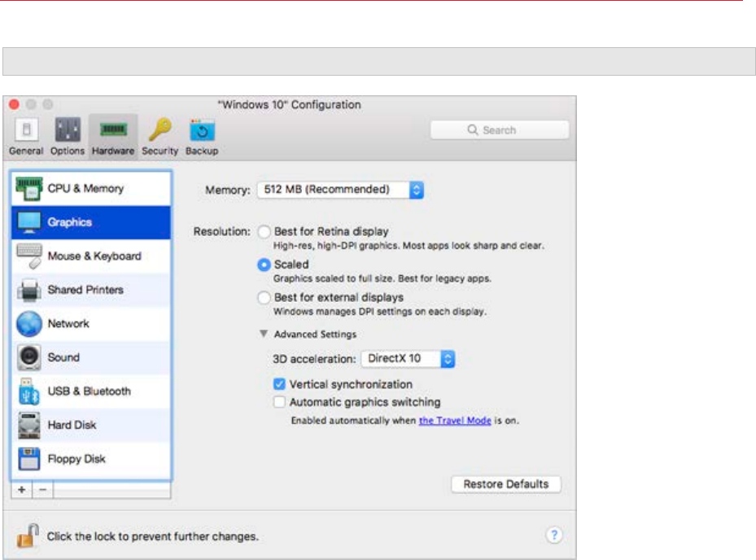756x560 pixels.
Task: Select Mouse & Keyboard label in the hardware list
Action: click(x=94, y=256)
